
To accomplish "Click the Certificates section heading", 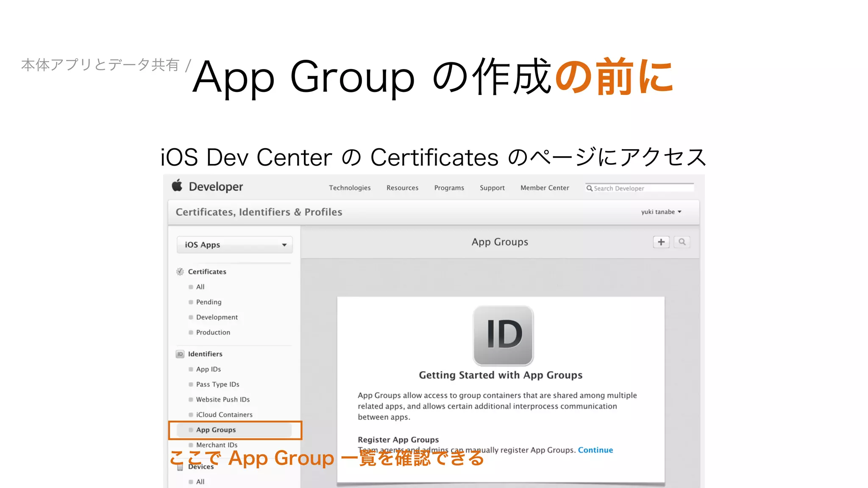I will point(207,272).
